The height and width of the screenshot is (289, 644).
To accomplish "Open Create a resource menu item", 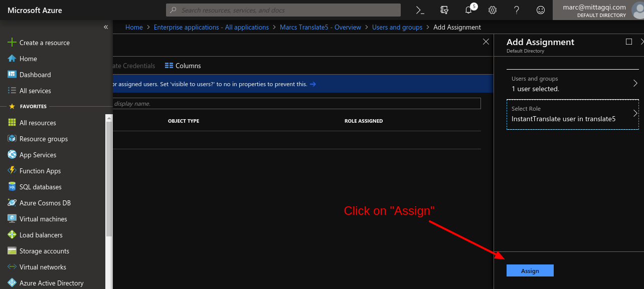I will (45, 43).
